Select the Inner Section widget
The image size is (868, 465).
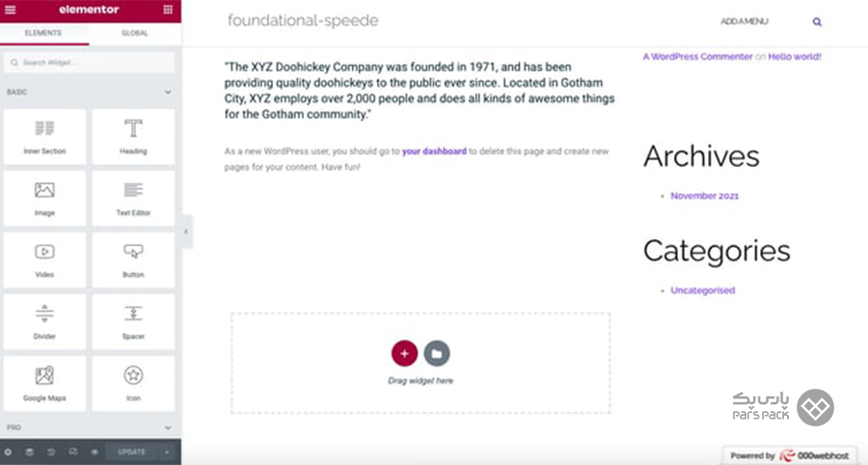(x=44, y=137)
